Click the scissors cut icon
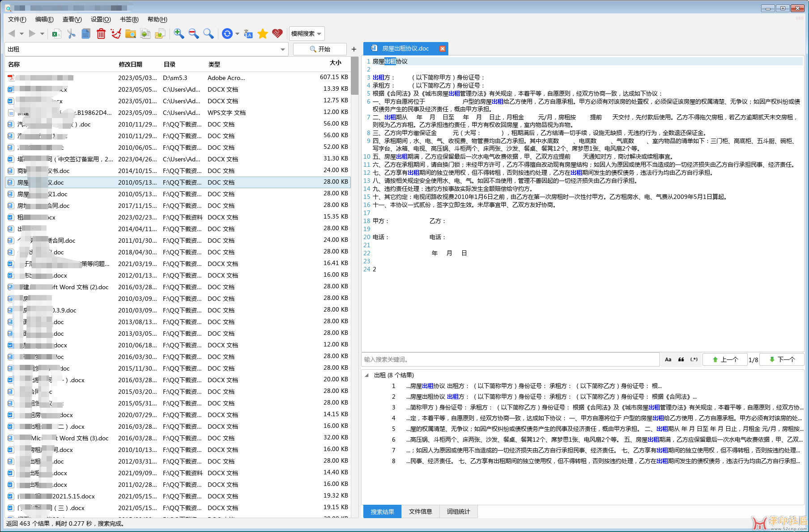Screen dimensions: 809x532 point(71,34)
